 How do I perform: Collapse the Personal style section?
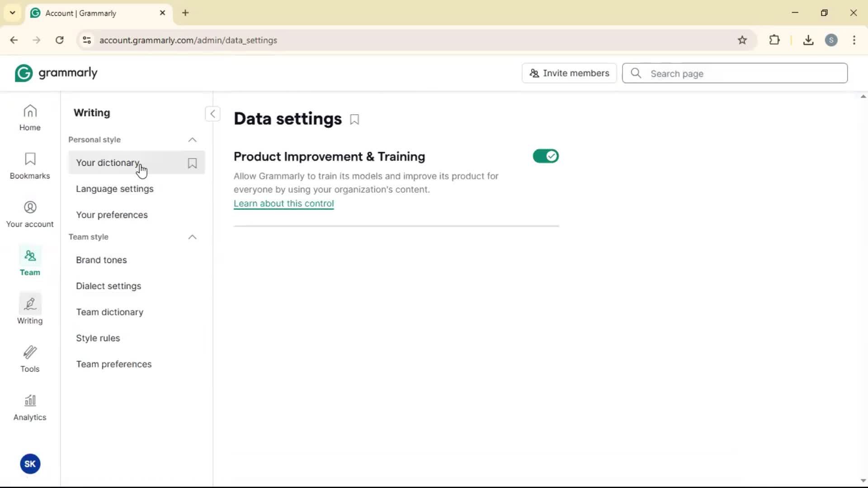tap(192, 140)
